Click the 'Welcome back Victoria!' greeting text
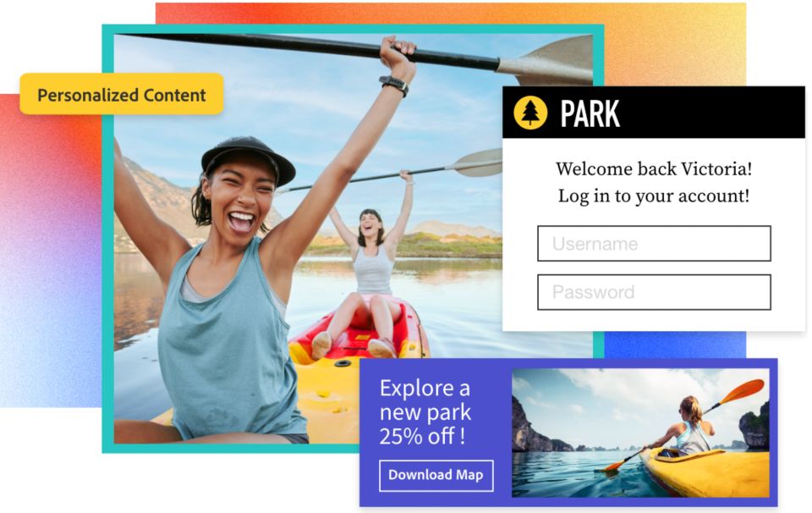 pos(654,169)
